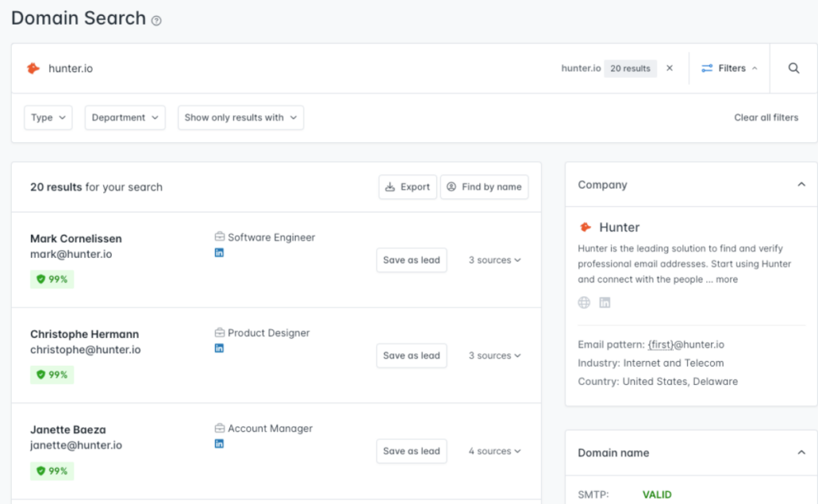
Task: Save Janette Baeza as lead
Action: 411,450
